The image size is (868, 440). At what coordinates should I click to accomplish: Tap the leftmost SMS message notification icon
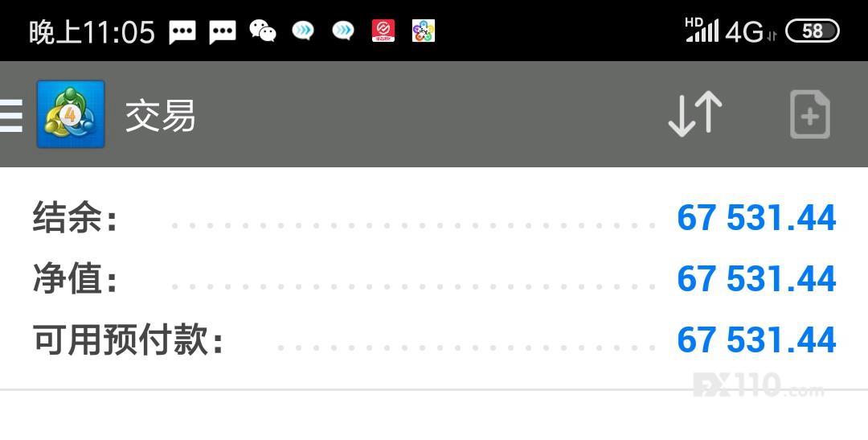pos(182,32)
